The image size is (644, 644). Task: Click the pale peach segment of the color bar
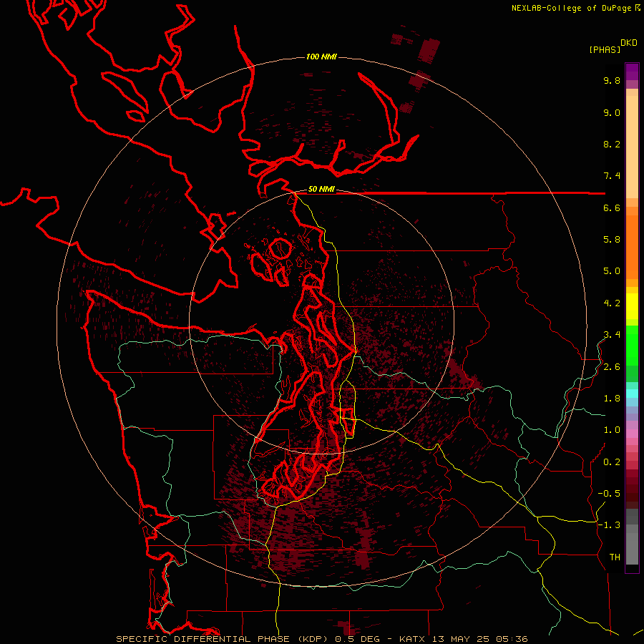point(632,147)
